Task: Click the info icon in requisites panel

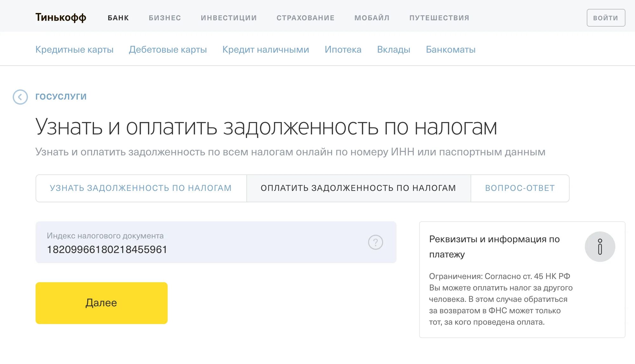Action: click(x=600, y=247)
